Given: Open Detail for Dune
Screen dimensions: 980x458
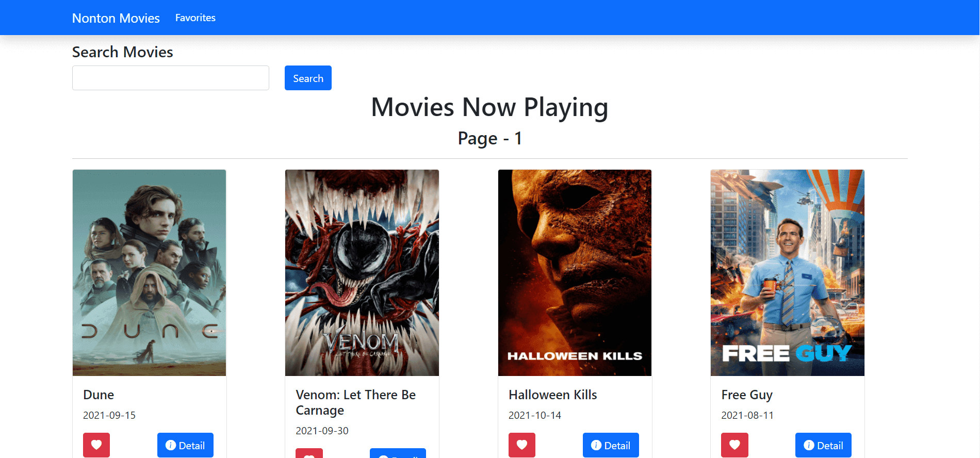Looking at the screenshot, I should pyautogui.click(x=185, y=445).
